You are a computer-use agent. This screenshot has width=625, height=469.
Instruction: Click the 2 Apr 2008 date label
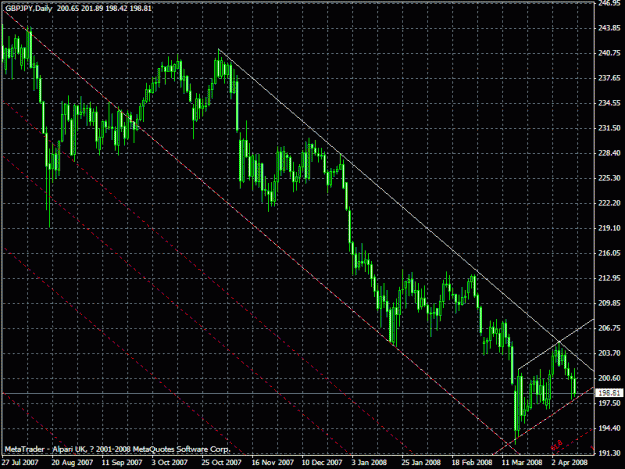click(569, 462)
